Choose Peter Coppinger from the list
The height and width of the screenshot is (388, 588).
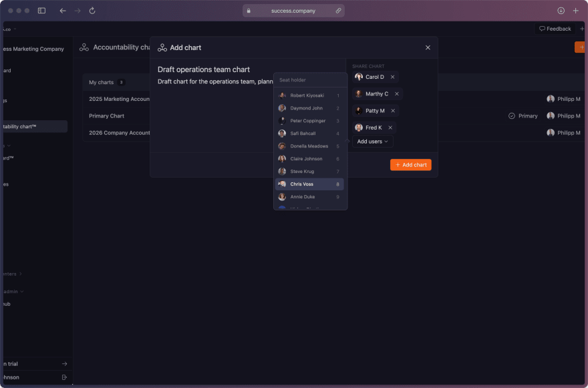pos(309,121)
